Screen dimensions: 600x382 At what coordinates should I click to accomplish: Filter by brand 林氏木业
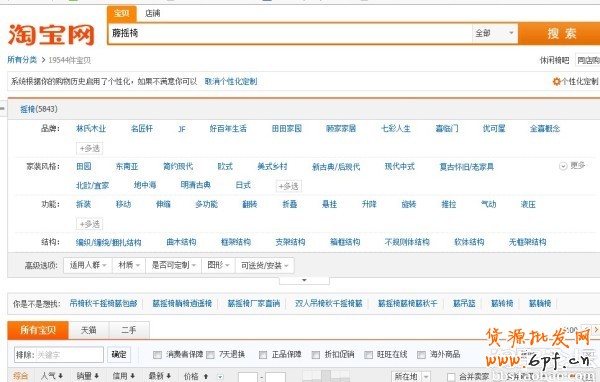91,129
